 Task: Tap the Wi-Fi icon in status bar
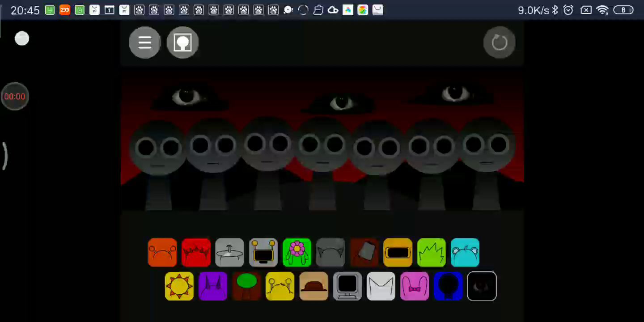tap(602, 10)
